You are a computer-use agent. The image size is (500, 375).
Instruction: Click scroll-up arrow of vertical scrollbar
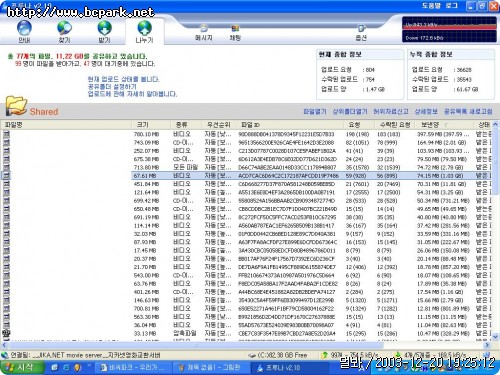(x=495, y=124)
